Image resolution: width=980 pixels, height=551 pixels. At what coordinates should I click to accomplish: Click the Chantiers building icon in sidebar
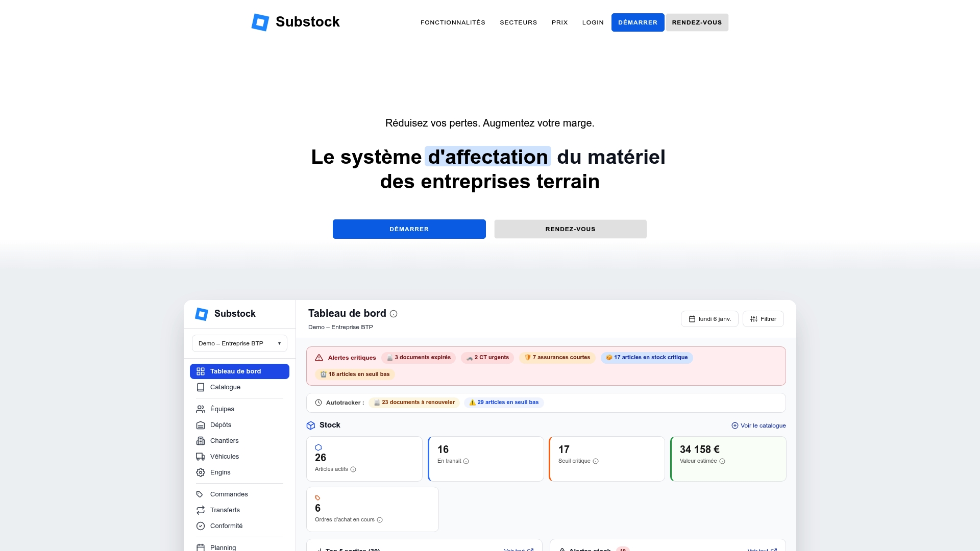pos(201,441)
